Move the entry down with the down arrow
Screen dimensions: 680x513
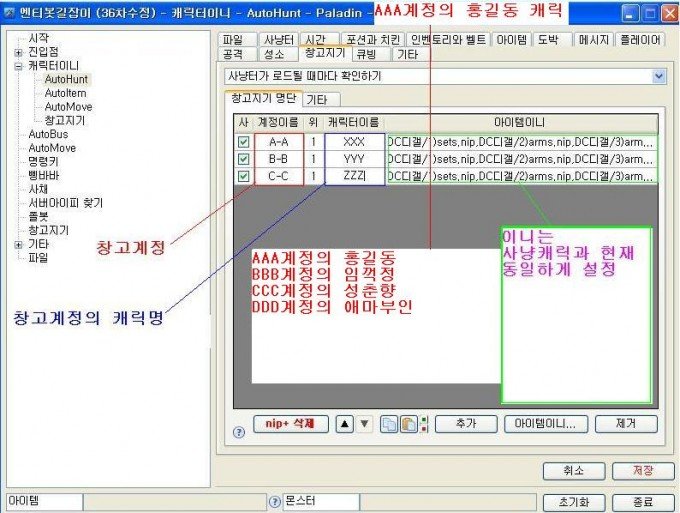point(364,424)
